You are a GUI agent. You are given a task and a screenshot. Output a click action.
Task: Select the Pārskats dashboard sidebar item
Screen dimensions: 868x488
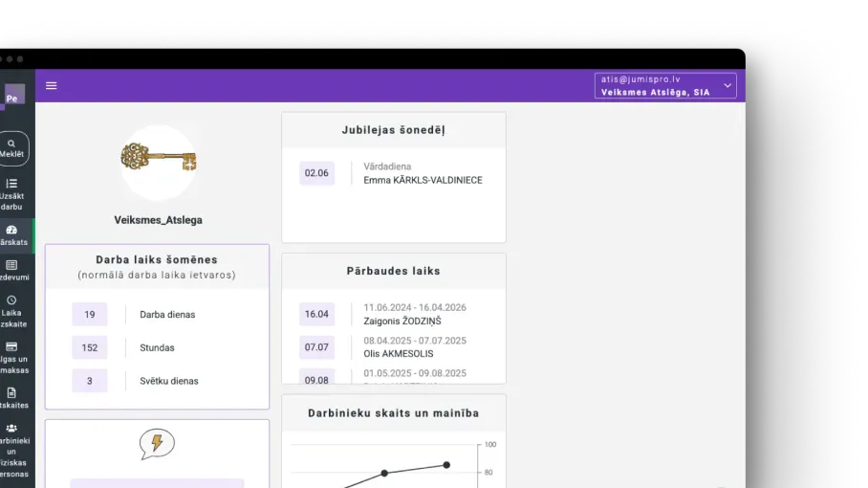pyautogui.click(x=12, y=235)
